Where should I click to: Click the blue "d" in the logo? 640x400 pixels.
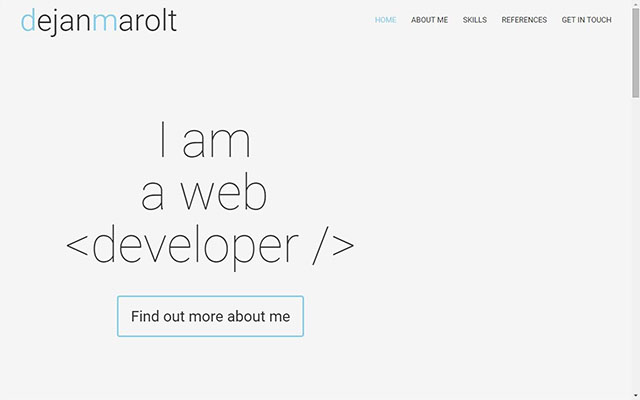click(x=27, y=20)
